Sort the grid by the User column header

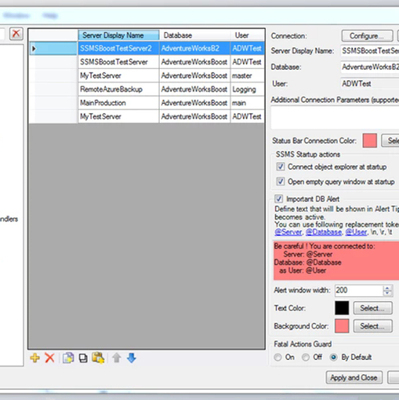[247, 35]
